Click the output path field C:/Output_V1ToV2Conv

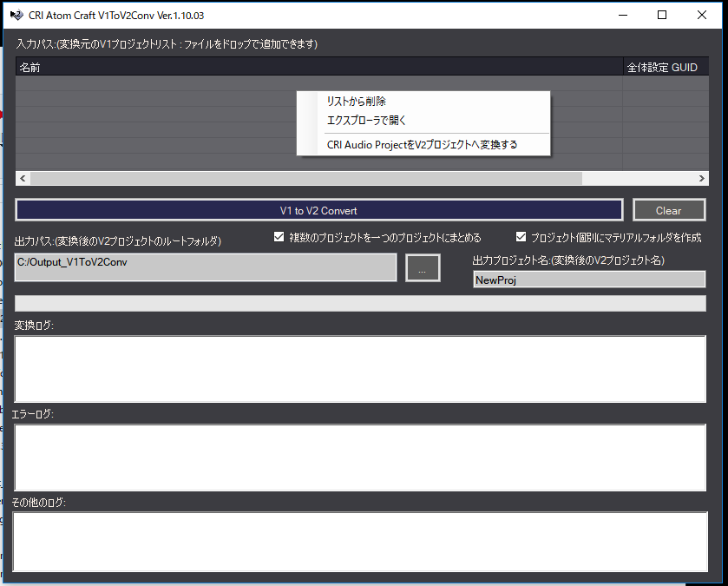tap(206, 267)
